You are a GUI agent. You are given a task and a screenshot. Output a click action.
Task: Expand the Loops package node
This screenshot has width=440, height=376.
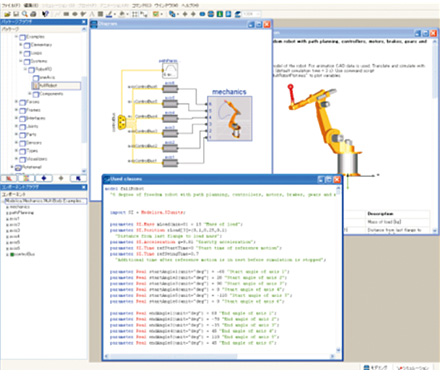pos(21,53)
